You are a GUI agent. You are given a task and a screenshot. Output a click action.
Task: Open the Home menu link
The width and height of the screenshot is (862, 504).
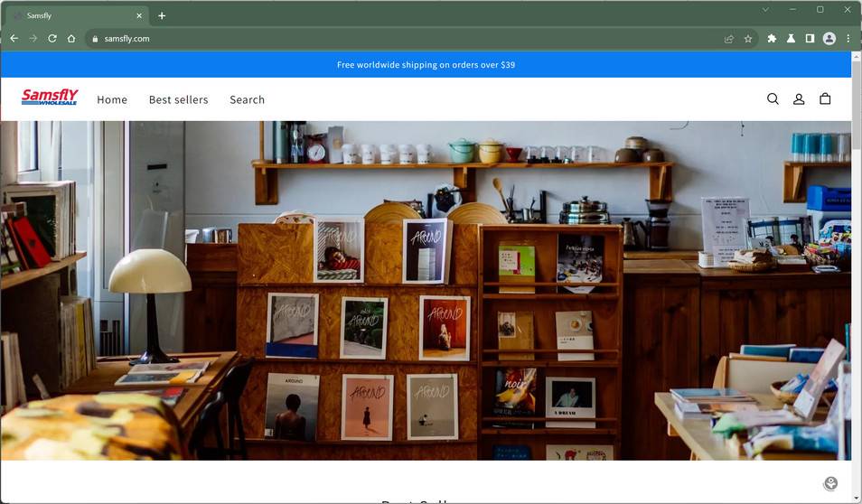tap(112, 99)
